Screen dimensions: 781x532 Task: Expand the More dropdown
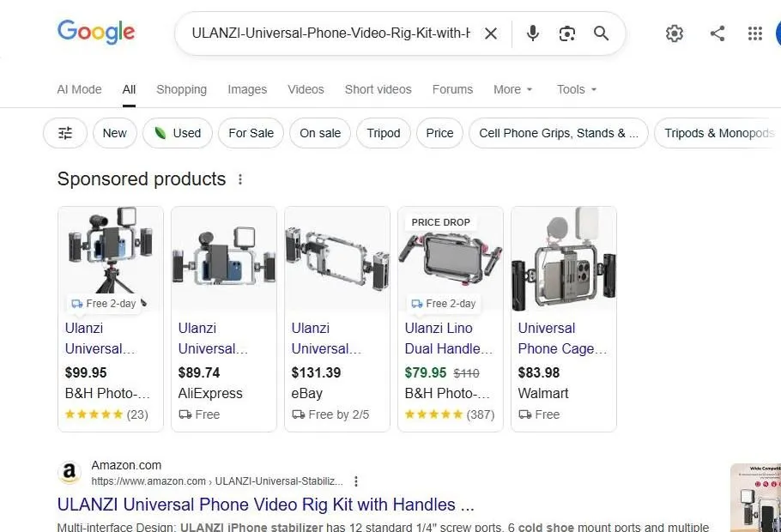[x=513, y=89]
